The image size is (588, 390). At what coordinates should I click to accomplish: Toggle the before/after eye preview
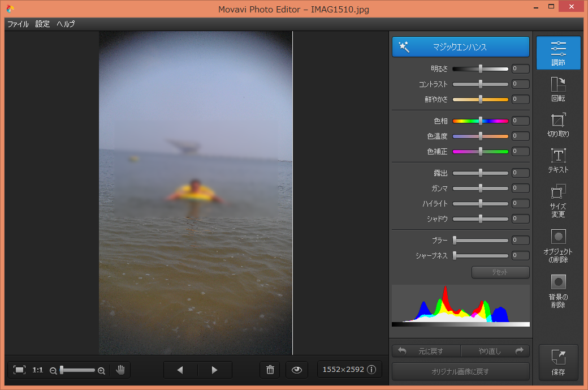[x=297, y=370]
